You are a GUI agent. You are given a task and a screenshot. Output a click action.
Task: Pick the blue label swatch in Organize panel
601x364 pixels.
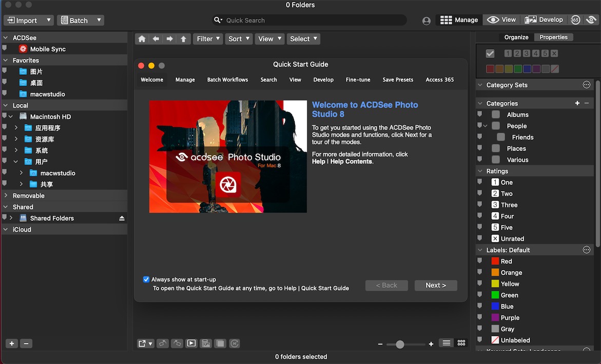527,69
